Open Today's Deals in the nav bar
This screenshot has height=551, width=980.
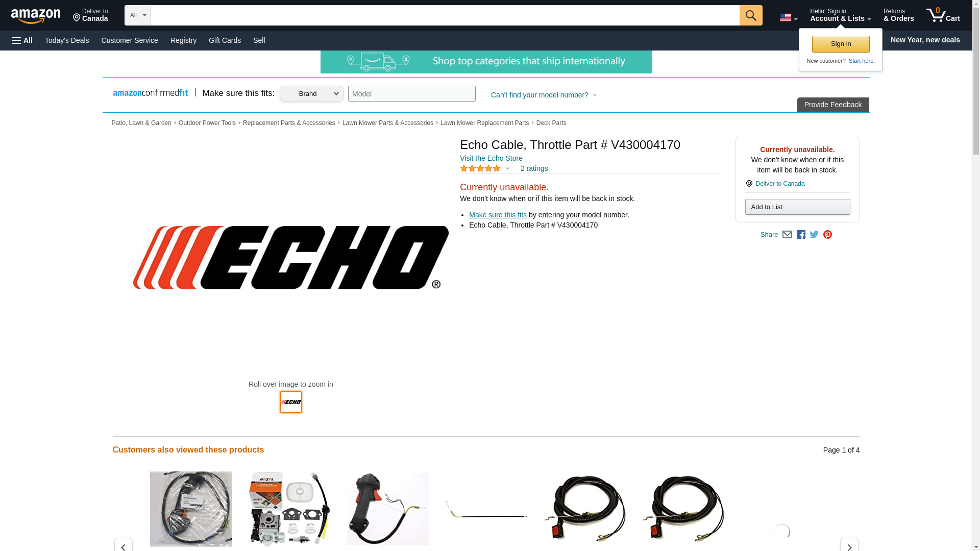tap(67, 40)
